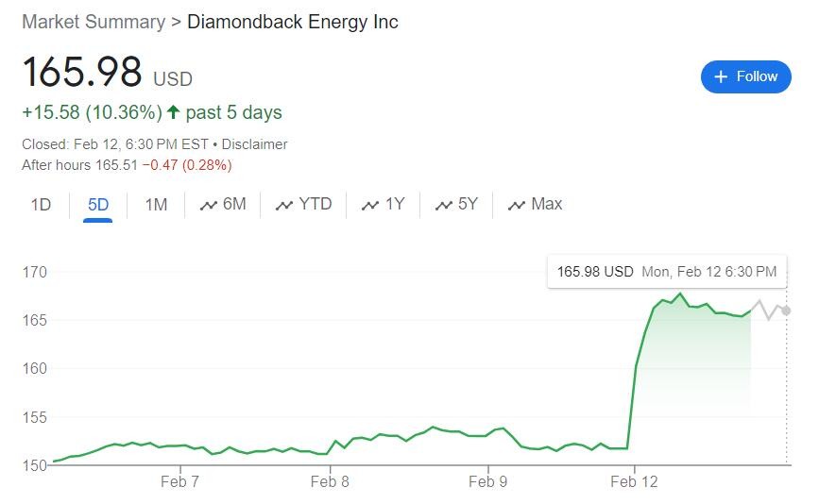This screenshot has width=819, height=504.
Task: Click the gray end-point marker on chart
Action: tap(786, 311)
